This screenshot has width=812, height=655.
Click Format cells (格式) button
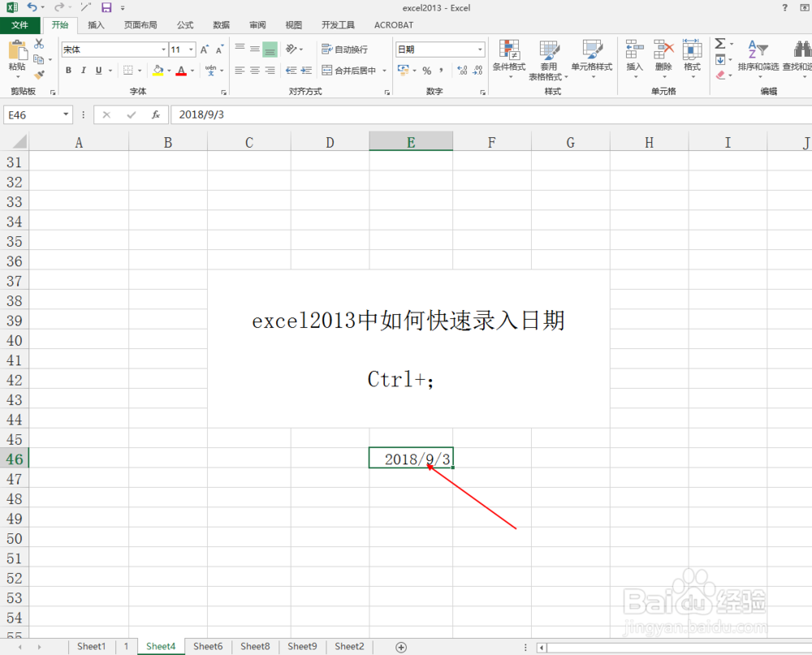(x=693, y=59)
